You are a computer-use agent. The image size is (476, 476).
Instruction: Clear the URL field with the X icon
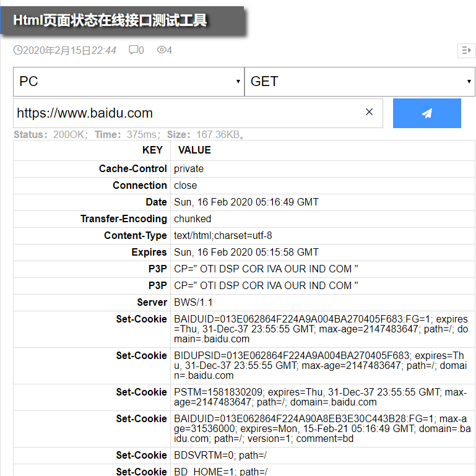[x=369, y=112]
